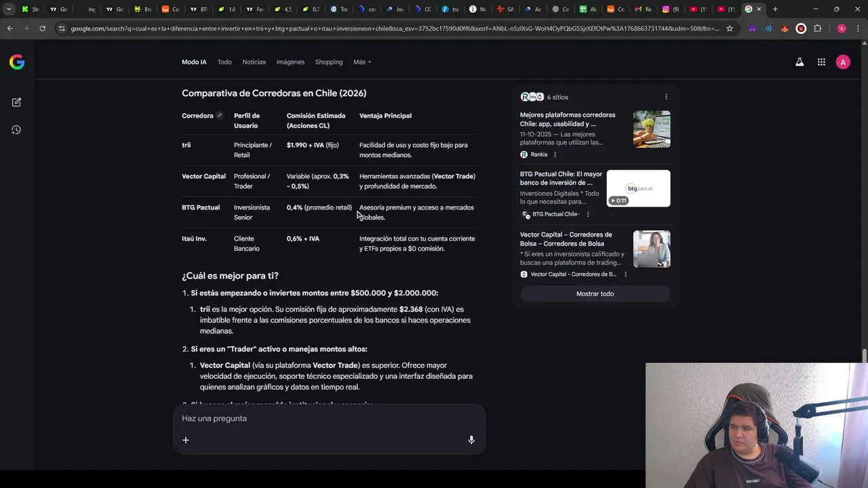This screenshot has height=488, width=868.
Task: Open the Search Labs flask icon
Action: point(800,62)
